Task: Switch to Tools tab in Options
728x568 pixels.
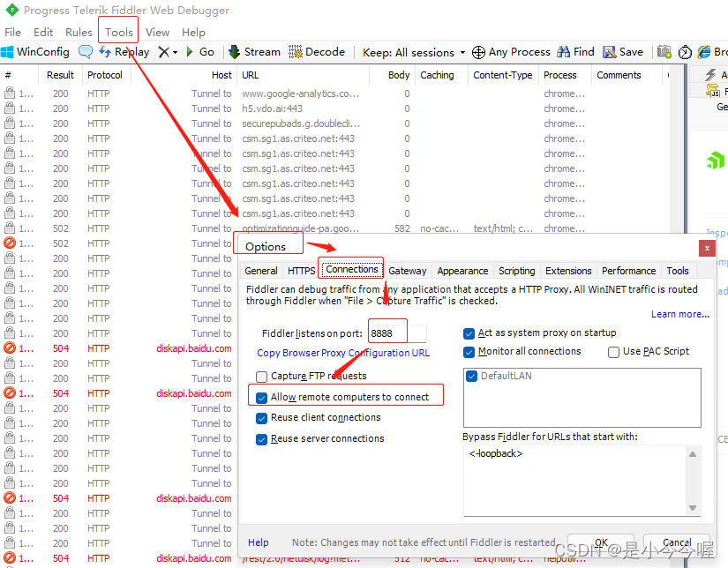Action: (678, 271)
